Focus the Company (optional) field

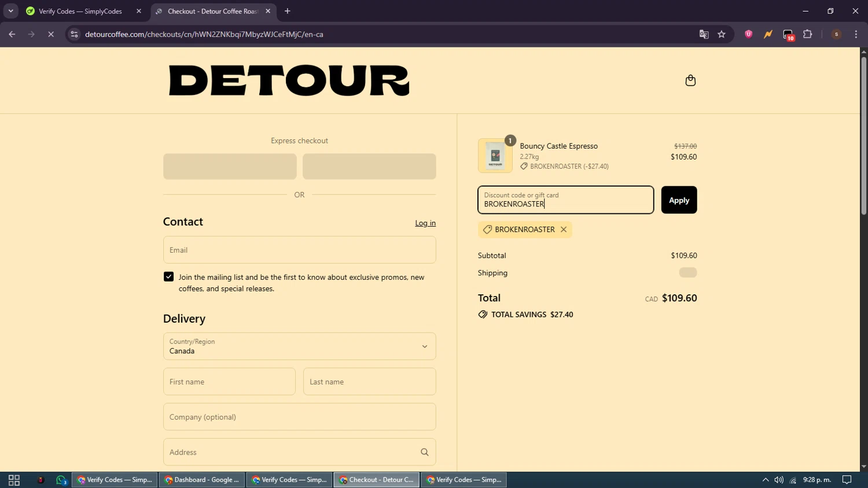pyautogui.click(x=299, y=417)
